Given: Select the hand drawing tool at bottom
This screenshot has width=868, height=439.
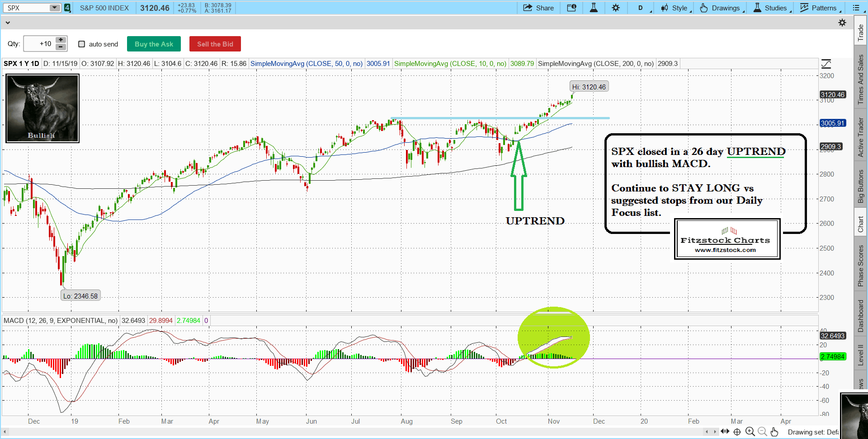Looking at the screenshot, I should click(x=774, y=432).
